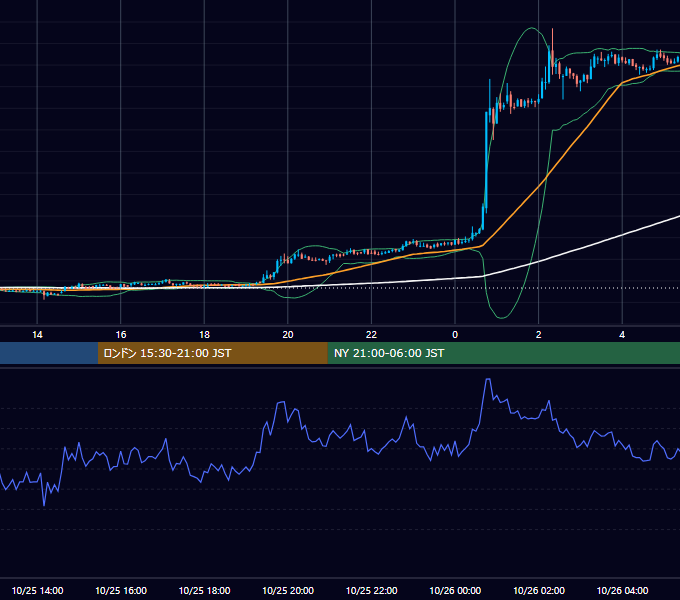Screen dimensions: 680x600
Task: Click the 10/25 18:00 date label
Action: 204,590
